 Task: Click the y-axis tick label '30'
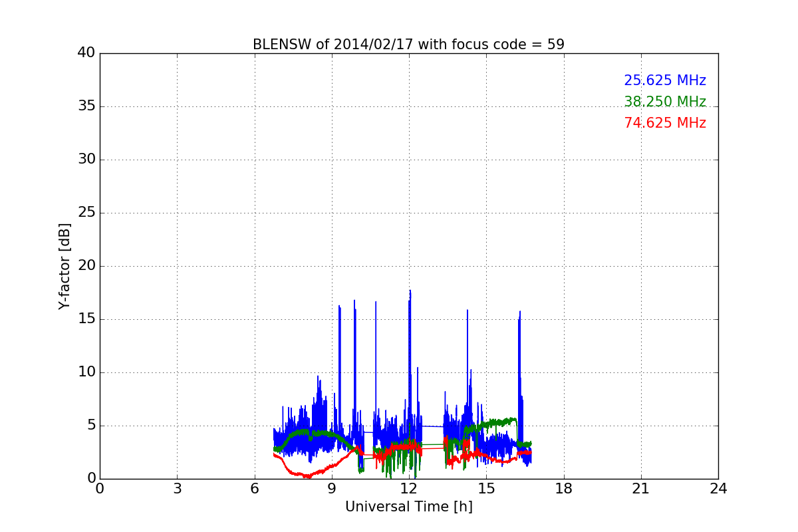(86, 160)
